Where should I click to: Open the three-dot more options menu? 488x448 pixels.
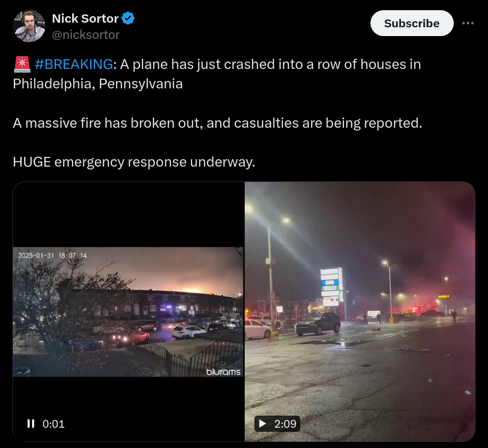coord(468,23)
